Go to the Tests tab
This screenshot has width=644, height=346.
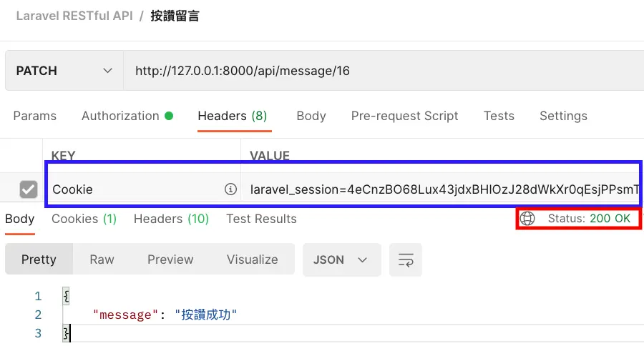[499, 116]
